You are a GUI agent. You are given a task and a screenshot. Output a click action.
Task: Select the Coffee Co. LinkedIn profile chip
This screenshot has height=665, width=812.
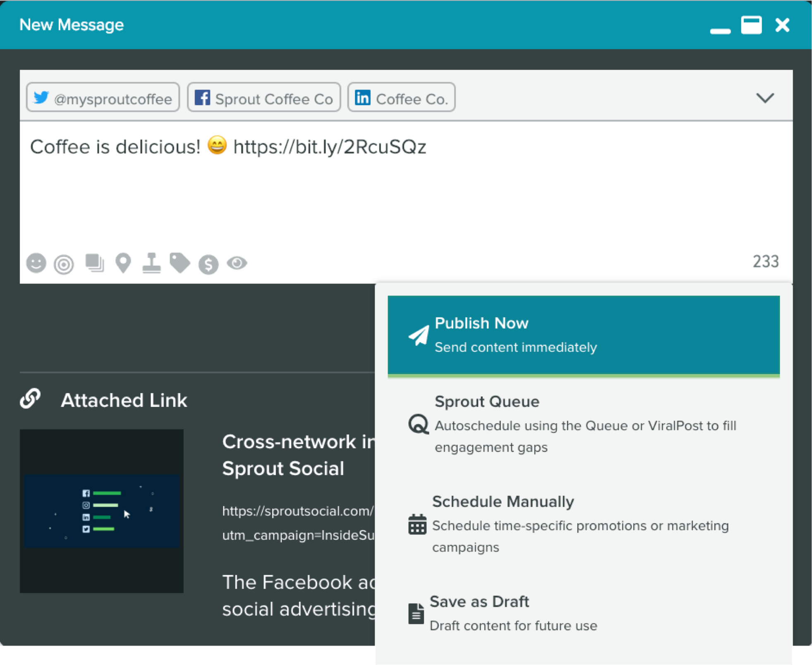[x=401, y=98]
